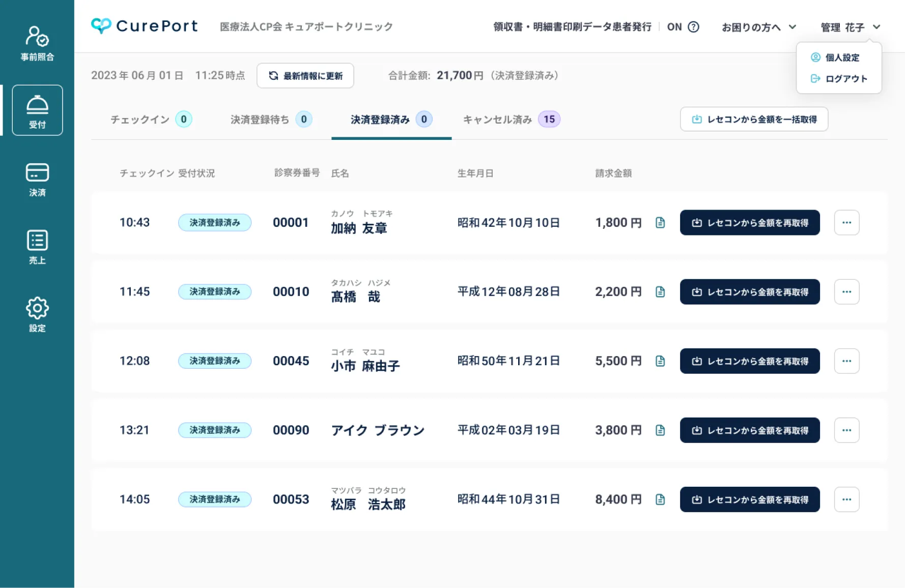Open more options menu for 加納 友章 row

click(x=846, y=223)
